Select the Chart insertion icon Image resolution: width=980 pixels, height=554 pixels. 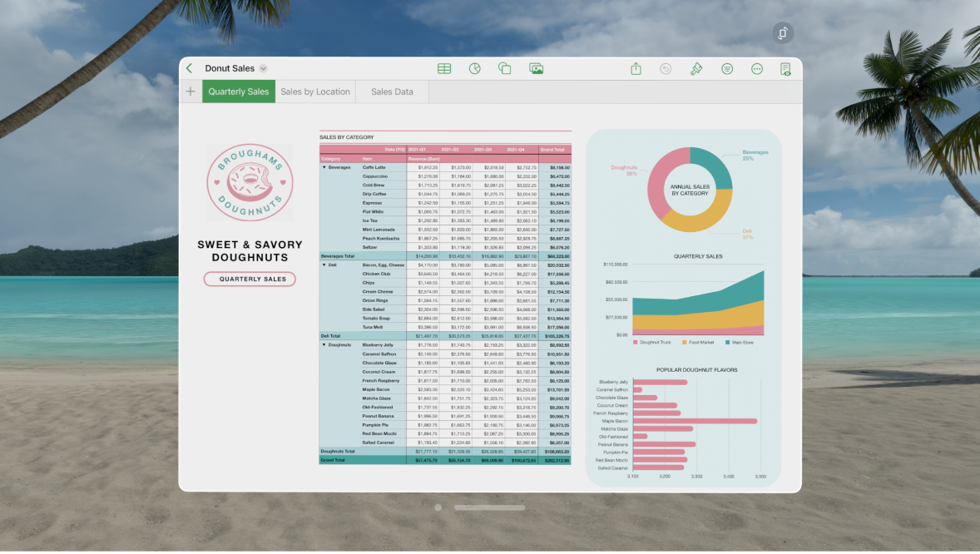point(475,68)
